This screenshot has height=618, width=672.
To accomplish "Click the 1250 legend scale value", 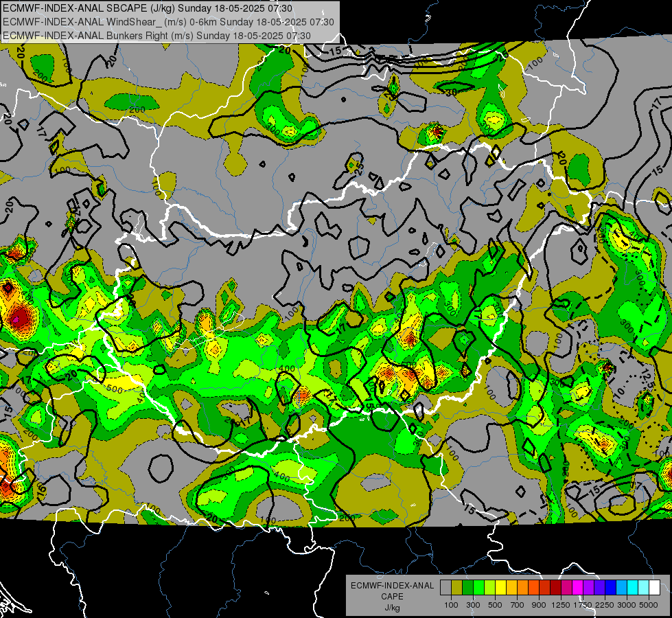I will (x=561, y=605).
